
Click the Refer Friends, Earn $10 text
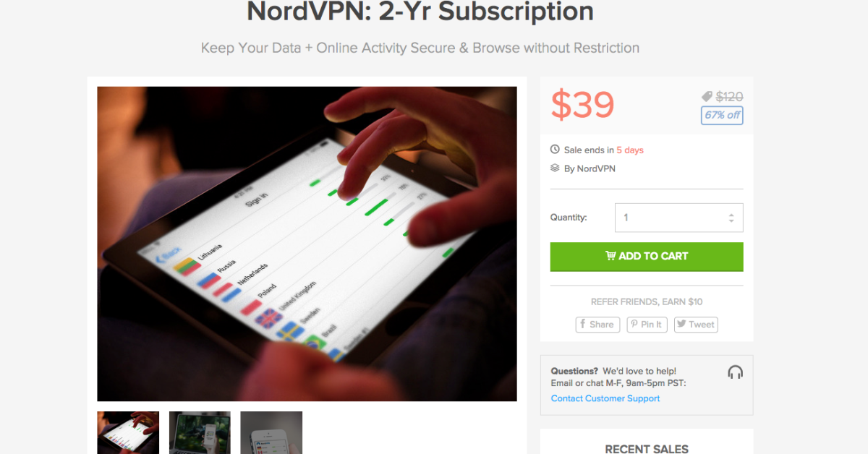coord(647,301)
